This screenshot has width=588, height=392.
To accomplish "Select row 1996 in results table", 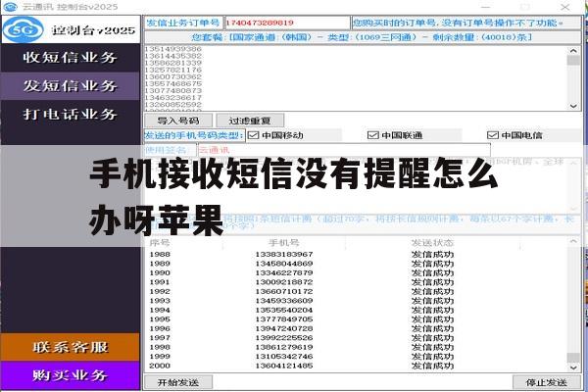I will [357, 328].
